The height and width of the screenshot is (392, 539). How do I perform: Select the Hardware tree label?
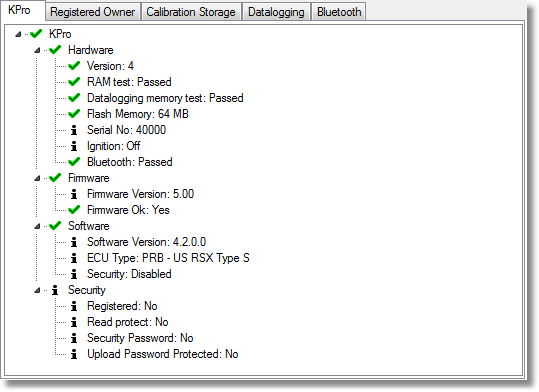click(91, 50)
